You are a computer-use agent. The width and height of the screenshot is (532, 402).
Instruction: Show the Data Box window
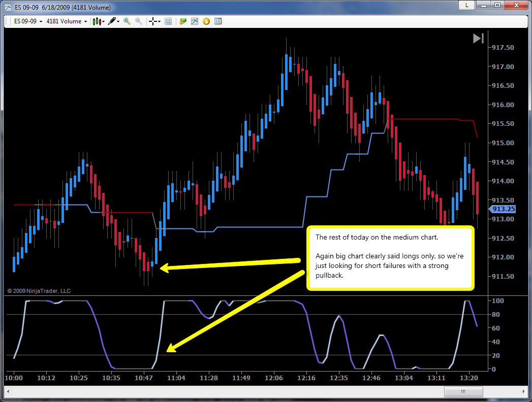coord(168,21)
